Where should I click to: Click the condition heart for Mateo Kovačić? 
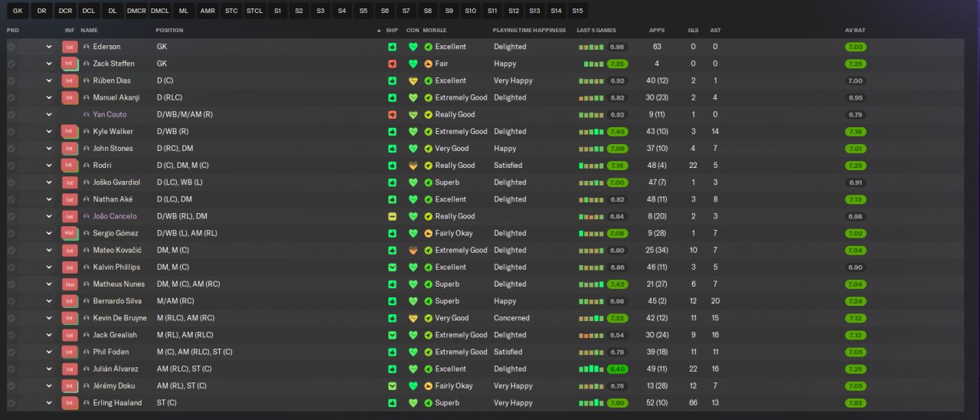(x=413, y=251)
